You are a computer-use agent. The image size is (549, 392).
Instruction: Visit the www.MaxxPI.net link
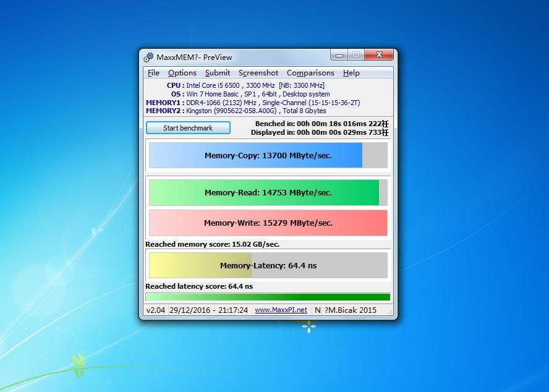tap(281, 310)
